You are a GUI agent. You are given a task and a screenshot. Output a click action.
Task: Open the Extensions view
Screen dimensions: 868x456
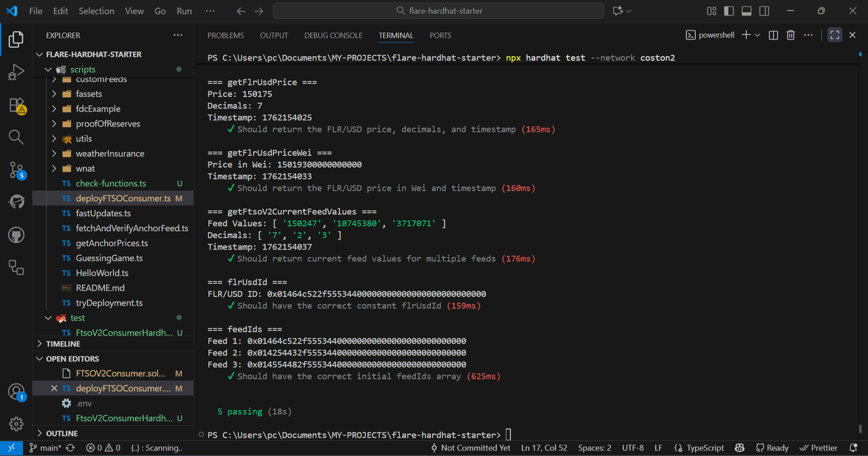pyautogui.click(x=16, y=105)
